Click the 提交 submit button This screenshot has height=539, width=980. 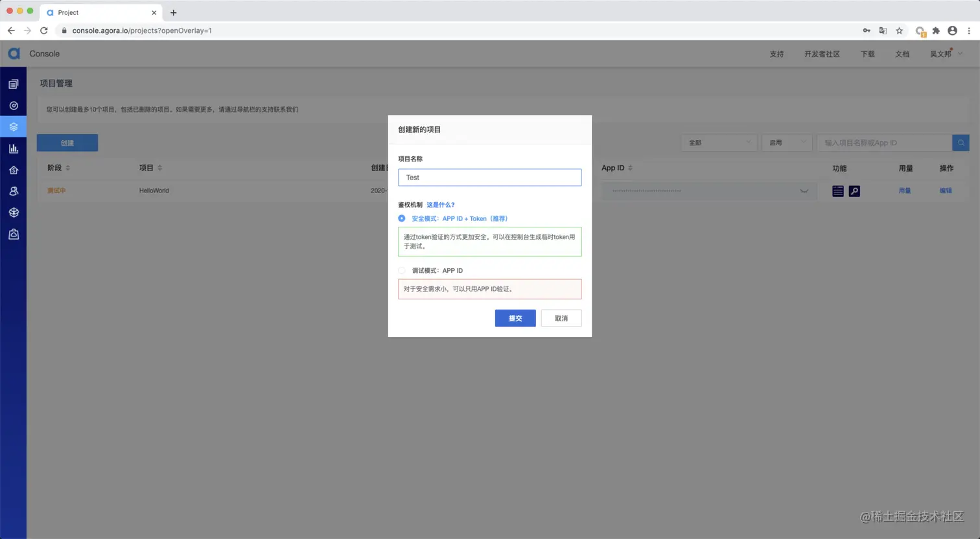coord(515,318)
